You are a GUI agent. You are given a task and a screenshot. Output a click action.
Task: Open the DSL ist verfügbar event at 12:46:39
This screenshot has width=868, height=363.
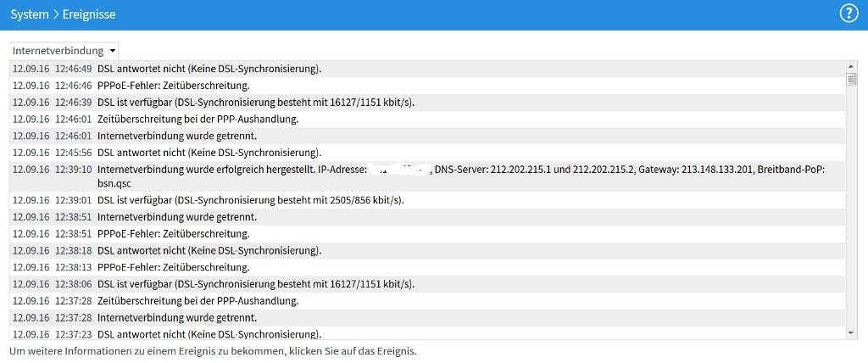[262, 103]
